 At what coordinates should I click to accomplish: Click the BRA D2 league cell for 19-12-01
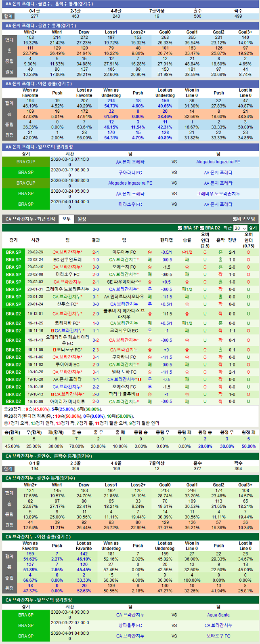[13, 314]
